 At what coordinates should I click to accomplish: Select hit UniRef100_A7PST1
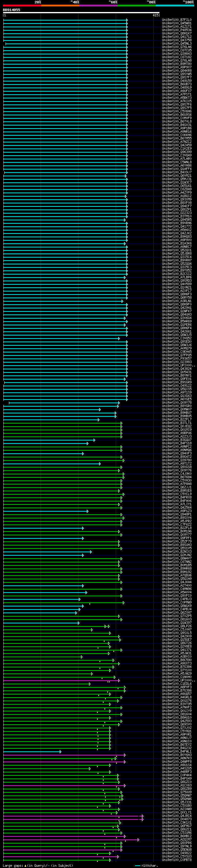(176, 94)
